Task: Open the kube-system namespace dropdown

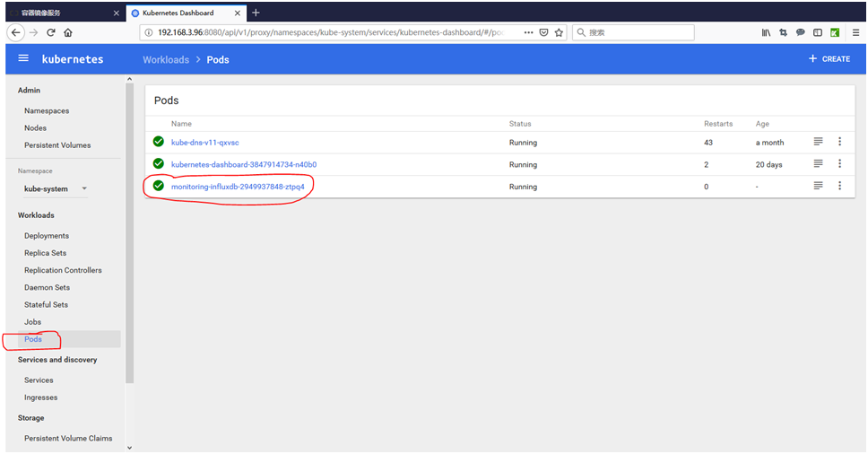Action: click(x=56, y=188)
